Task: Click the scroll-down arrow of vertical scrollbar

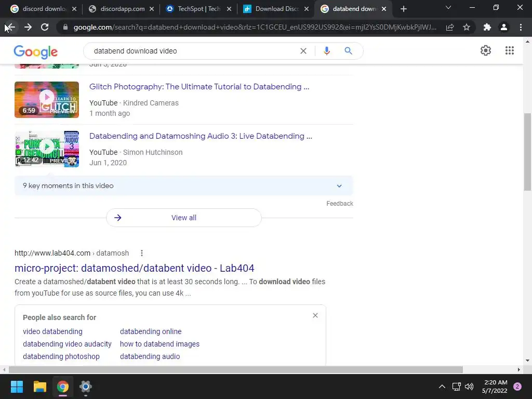Action: (527, 361)
